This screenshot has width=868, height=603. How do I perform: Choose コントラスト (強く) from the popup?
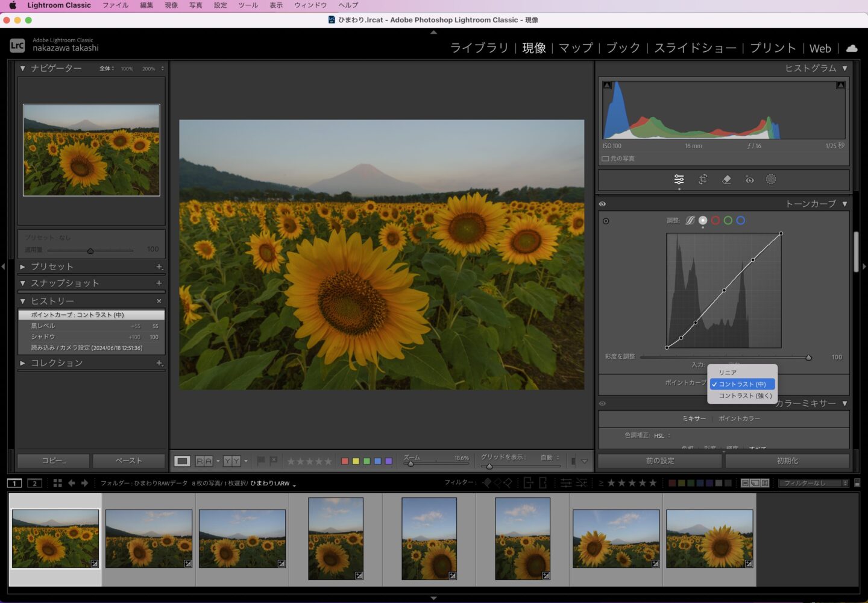[744, 396]
